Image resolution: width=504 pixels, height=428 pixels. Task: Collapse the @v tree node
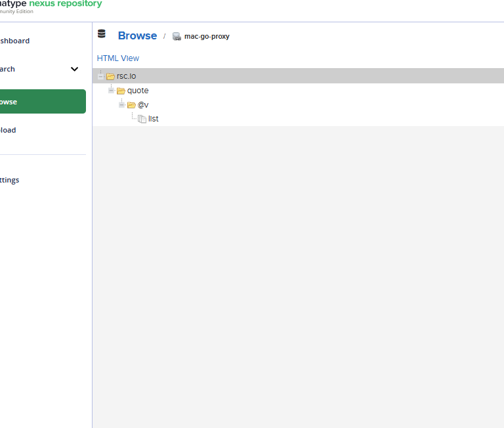pos(121,105)
